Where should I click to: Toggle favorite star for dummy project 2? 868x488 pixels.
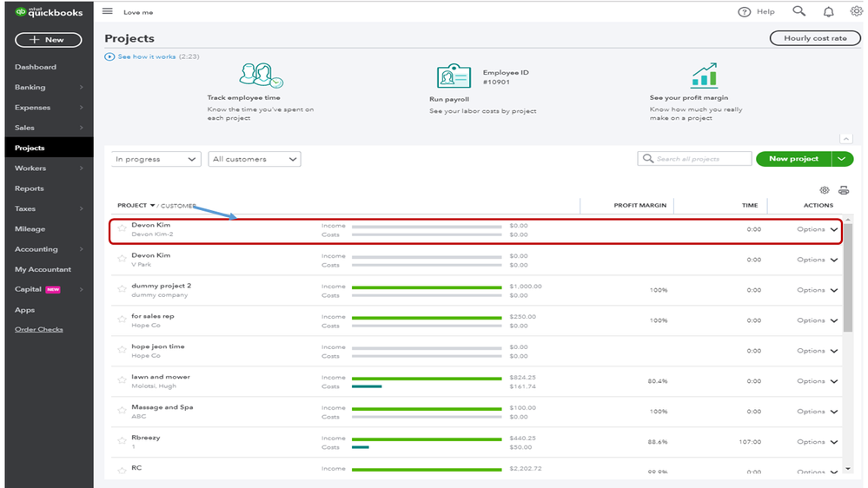click(x=123, y=290)
